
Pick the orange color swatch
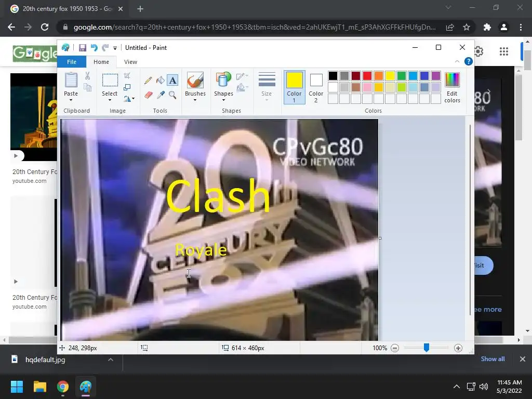(379, 76)
